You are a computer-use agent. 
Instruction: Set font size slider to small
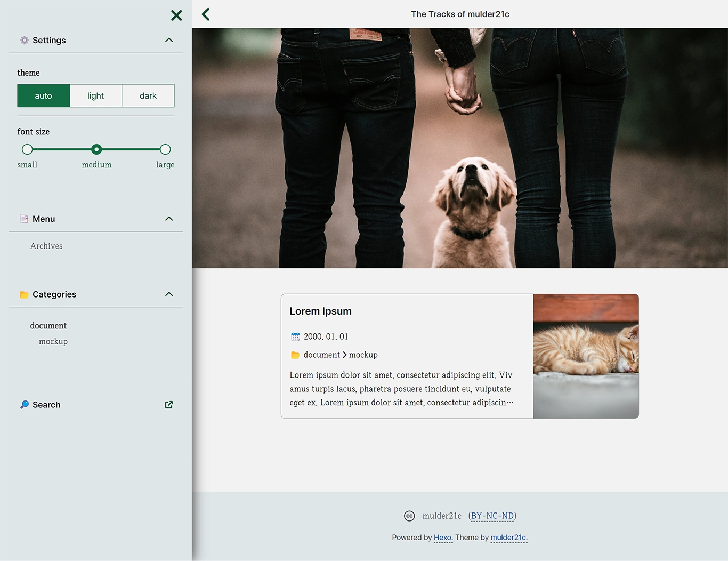[27, 149]
